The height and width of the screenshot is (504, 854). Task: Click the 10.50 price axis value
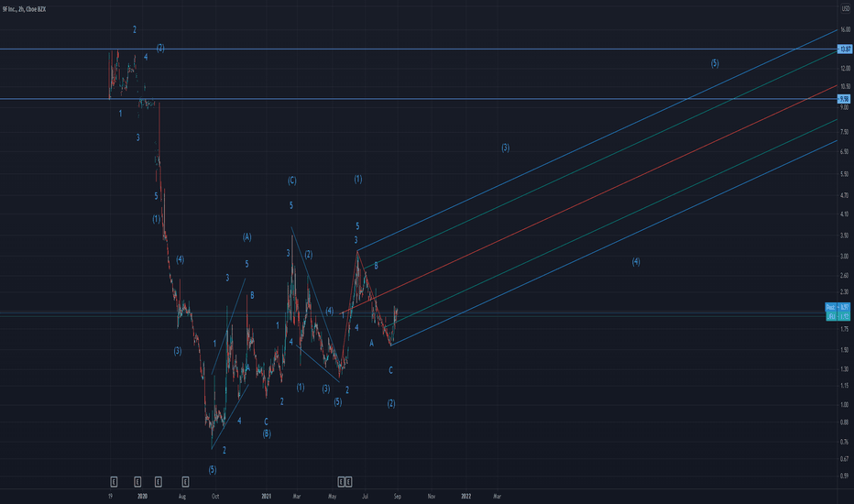tap(845, 86)
